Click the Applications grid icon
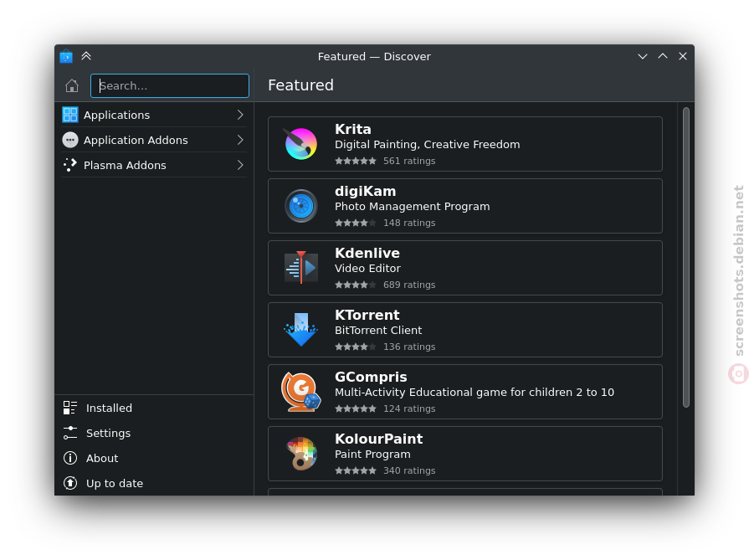749x560 pixels. [70, 115]
